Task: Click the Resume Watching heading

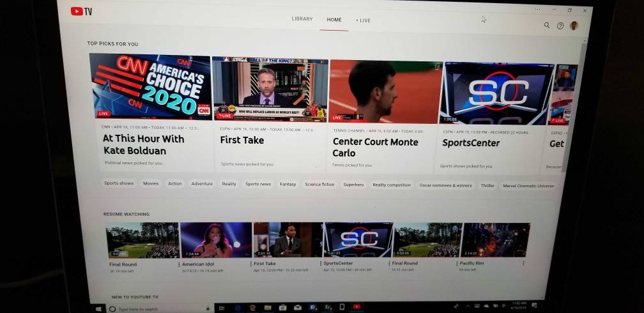Action: point(126,214)
